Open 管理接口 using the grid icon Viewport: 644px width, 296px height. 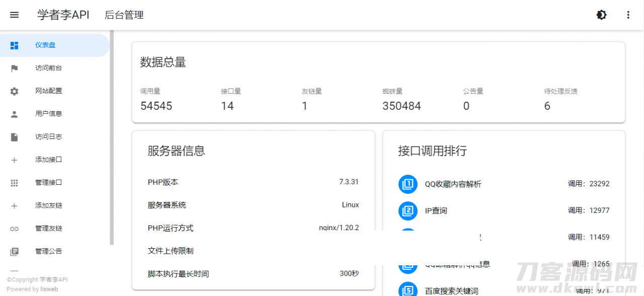[14, 182]
